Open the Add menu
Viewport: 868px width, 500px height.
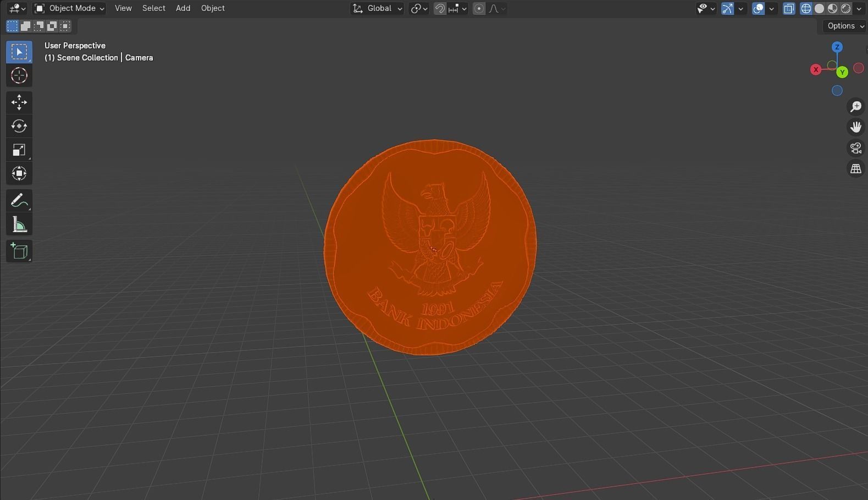click(x=183, y=8)
